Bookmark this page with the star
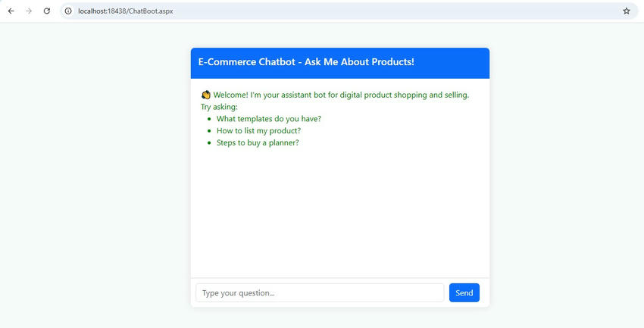 pos(627,11)
